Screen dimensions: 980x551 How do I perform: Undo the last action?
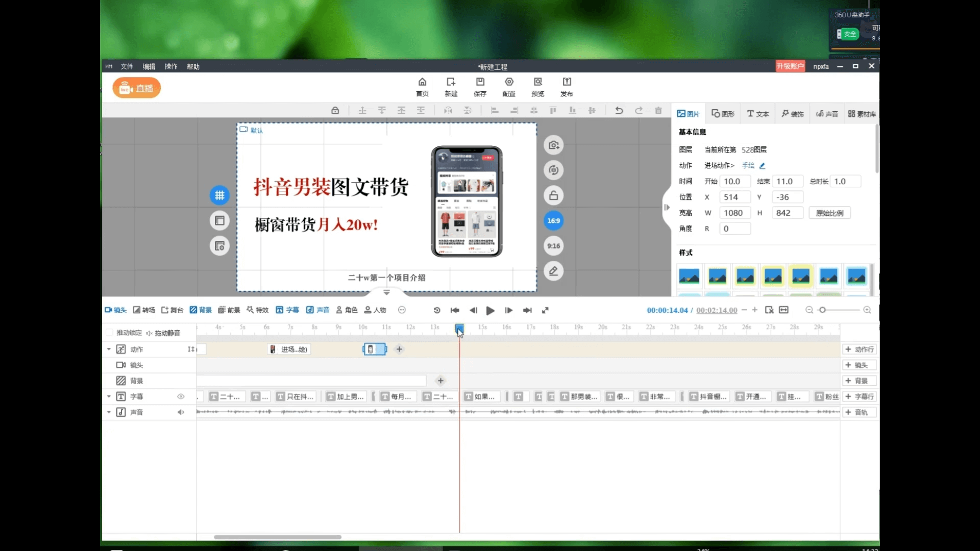click(x=619, y=110)
